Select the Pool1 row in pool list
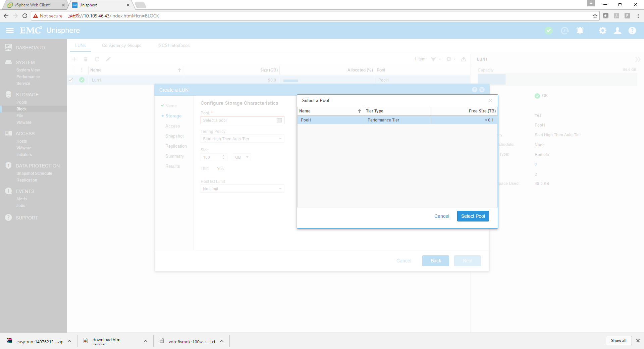The width and height of the screenshot is (644, 349). (397, 120)
